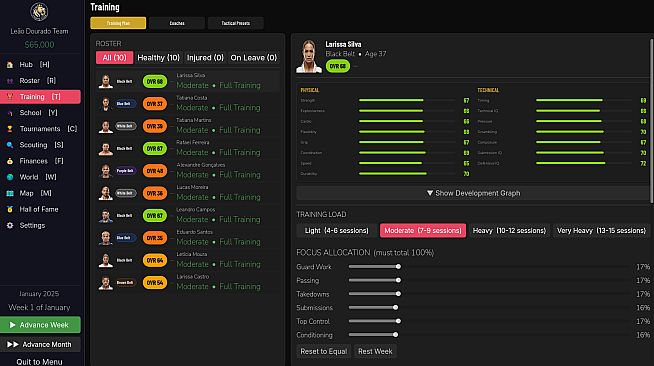Filter roster by All (10)
Screen dimensions: 654x366
click(x=114, y=58)
